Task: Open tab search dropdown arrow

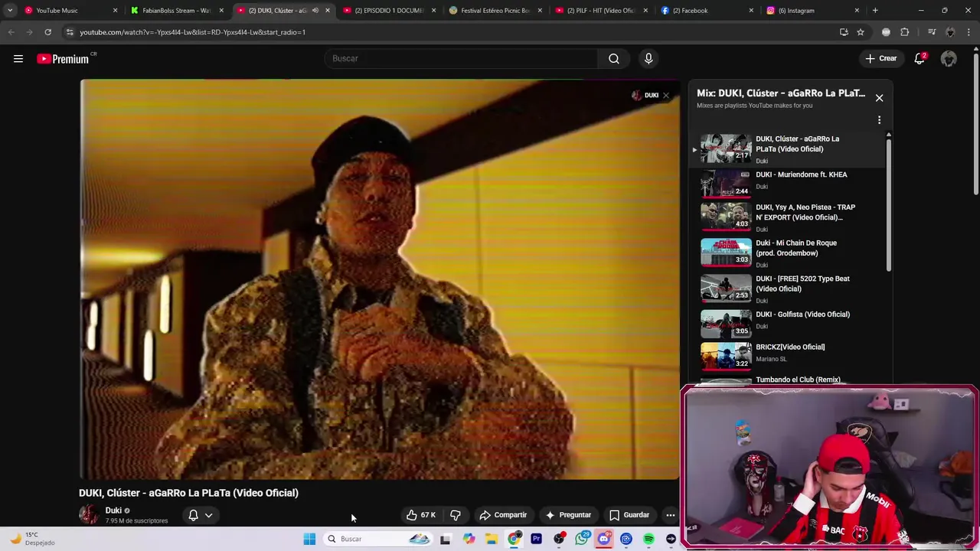Action: point(9,11)
